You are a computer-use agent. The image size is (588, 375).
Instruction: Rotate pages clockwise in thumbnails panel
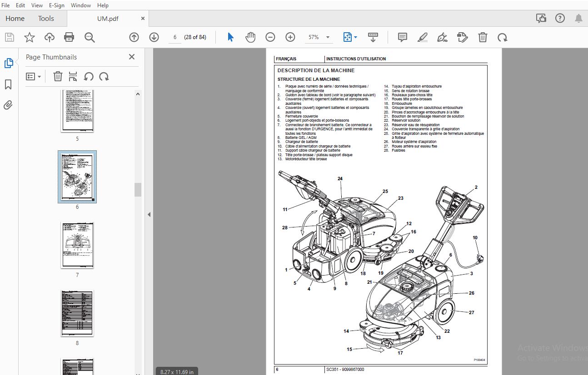[x=104, y=76]
